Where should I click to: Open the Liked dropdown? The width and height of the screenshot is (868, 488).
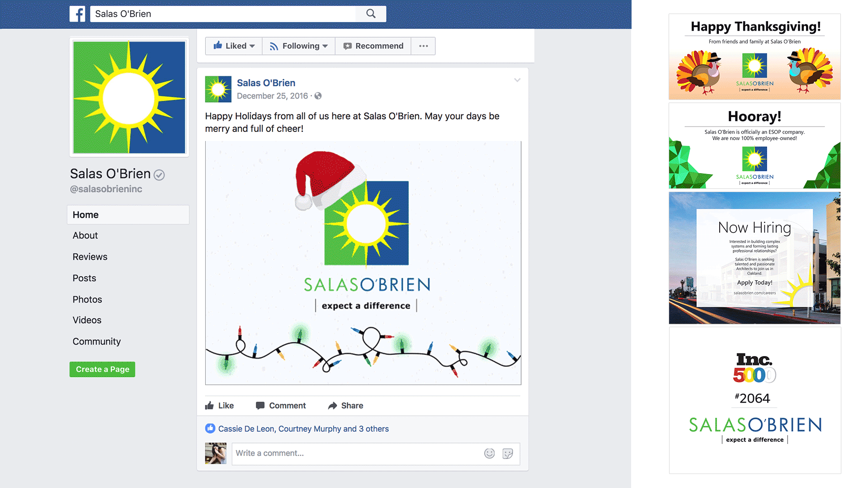tap(234, 46)
